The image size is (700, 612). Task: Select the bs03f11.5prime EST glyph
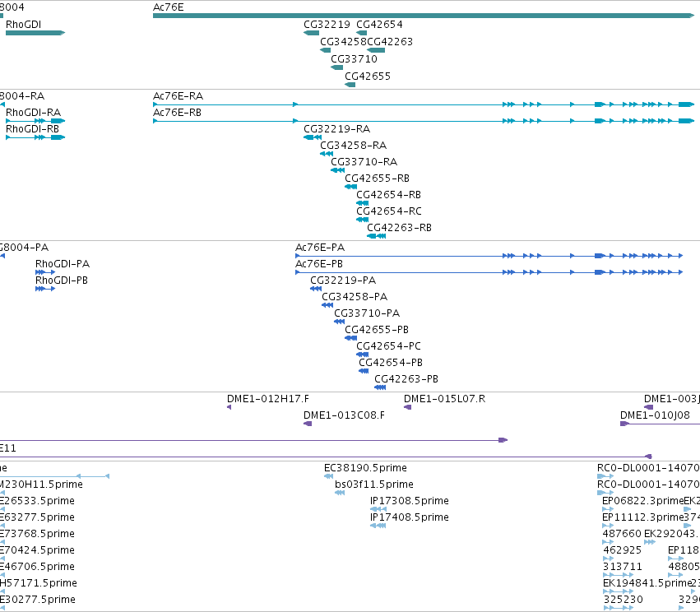pyautogui.click(x=340, y=493)
